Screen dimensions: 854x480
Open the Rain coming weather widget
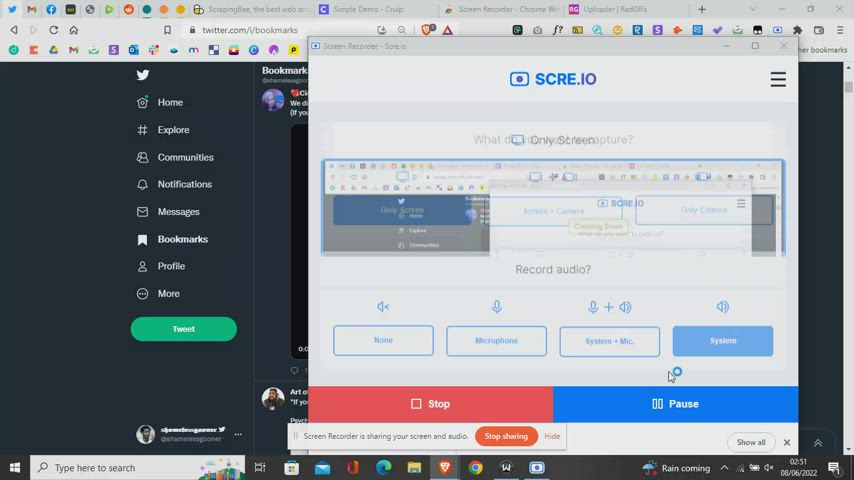[676, 467]
